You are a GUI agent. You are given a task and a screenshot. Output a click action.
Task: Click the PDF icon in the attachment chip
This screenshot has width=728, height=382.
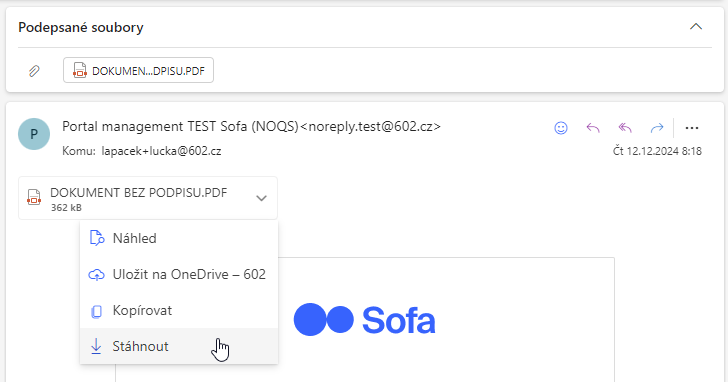click(79, 70)
